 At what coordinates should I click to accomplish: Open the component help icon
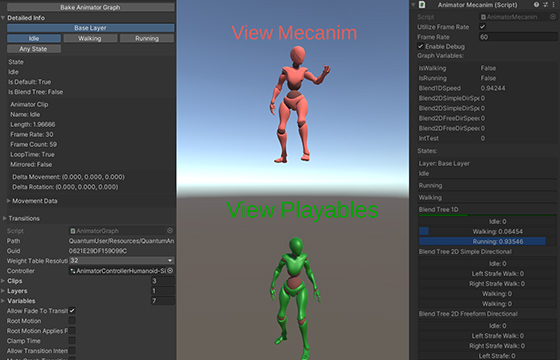[x=536, y=5]
